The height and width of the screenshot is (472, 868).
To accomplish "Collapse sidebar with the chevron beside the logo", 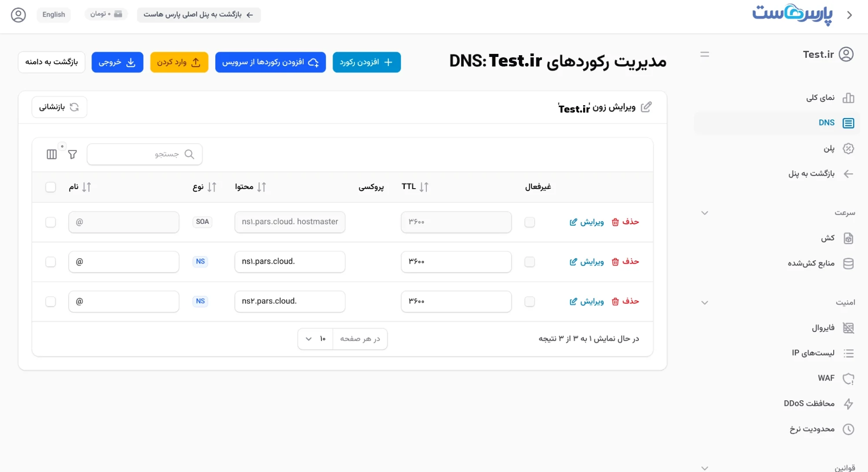I will point(850,15).
